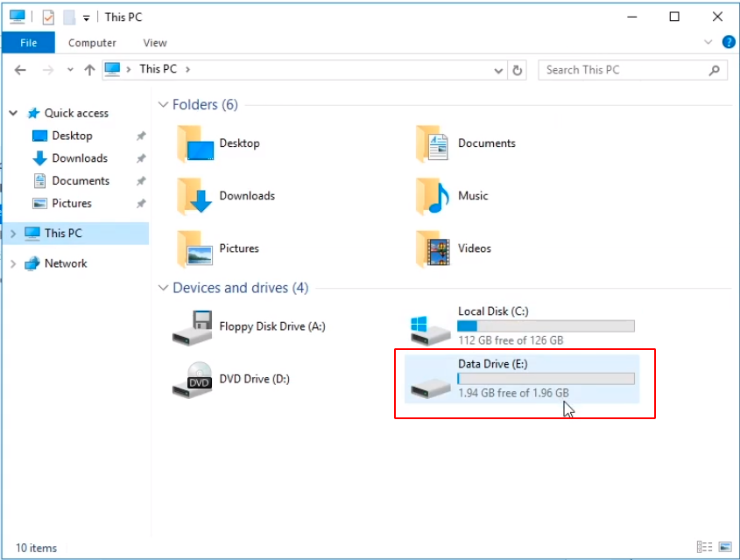Open the File menu tab
The height and width of the screenshot is (560, 740).
click(x=28, y=42)
